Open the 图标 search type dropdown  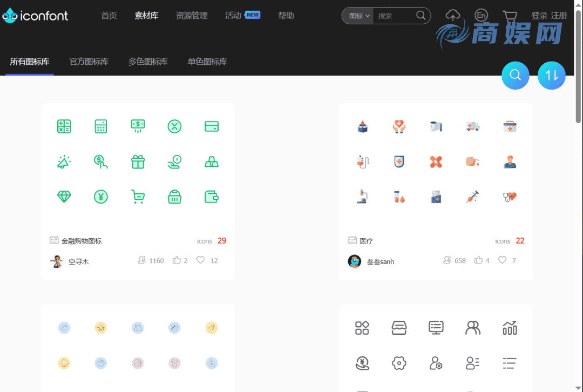click(359, 16)
